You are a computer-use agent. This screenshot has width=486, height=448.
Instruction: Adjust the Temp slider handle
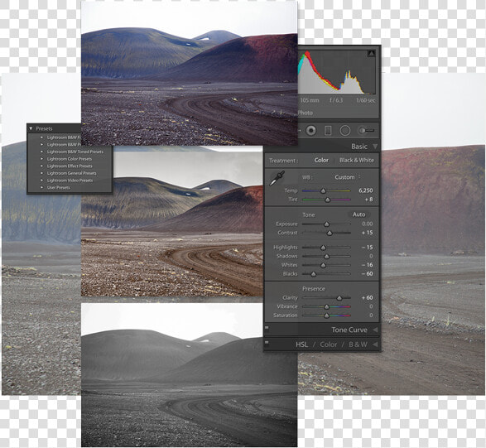point(323,190)
